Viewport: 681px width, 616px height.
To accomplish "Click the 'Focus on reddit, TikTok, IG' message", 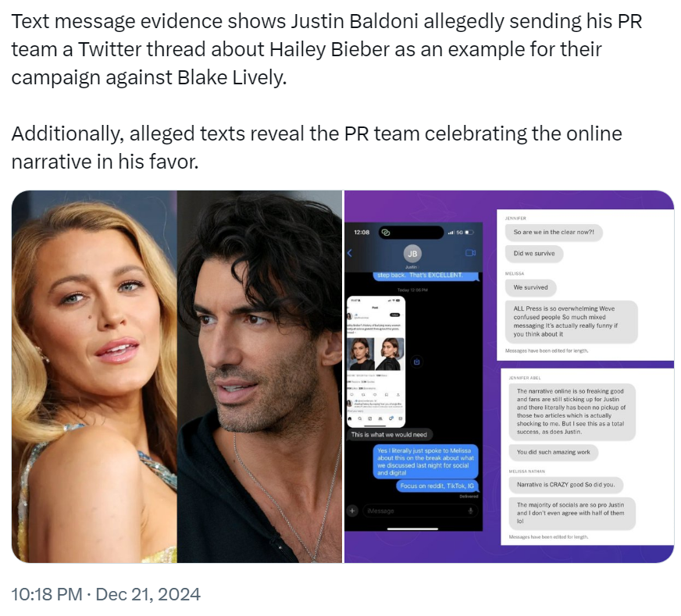I will [437, 486].
